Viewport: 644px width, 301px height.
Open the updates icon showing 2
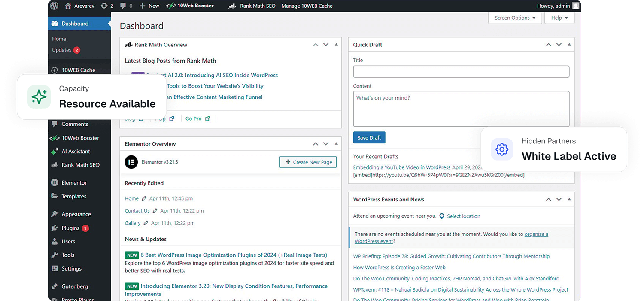pos(104,6)
